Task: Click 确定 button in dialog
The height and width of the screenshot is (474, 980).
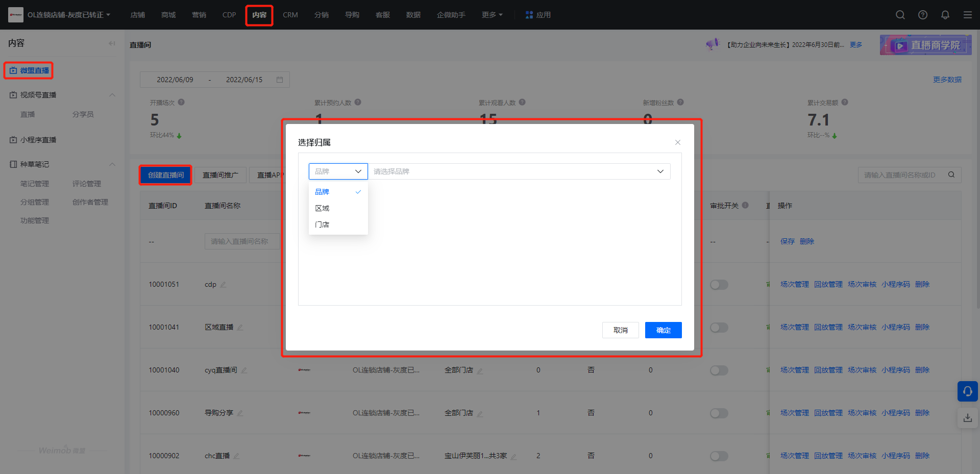Action: click(664, 330)
